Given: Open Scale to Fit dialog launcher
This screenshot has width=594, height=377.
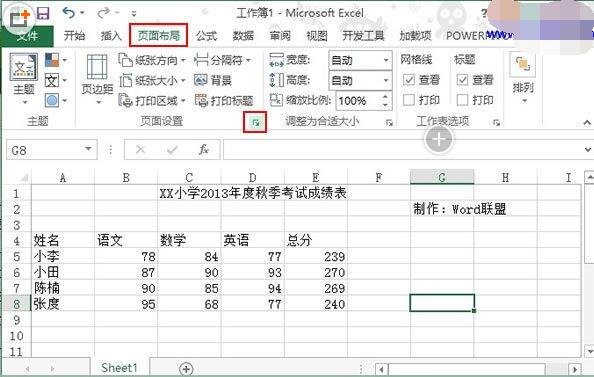Looking at the screenshot, I should pos(389,122).
